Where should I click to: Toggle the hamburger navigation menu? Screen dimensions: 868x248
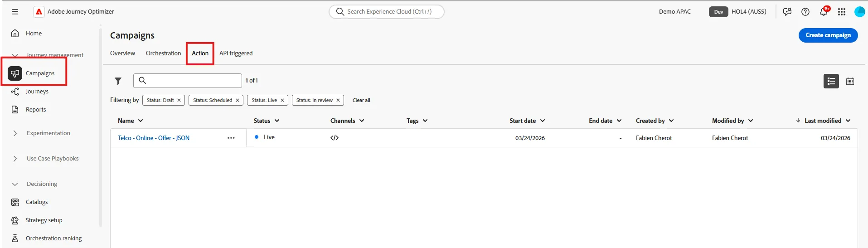[x=15, y=12]
